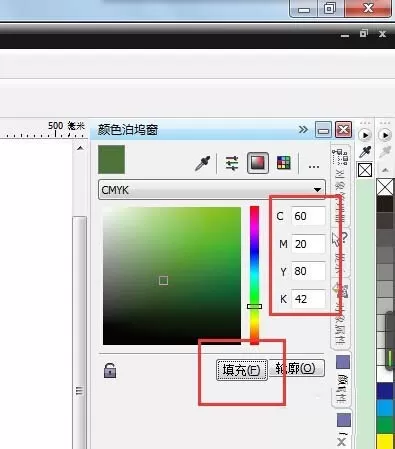This screenshot has width=395, height=449.
Task: Open the object properties vertical docker tab
Action: (340, 313)
